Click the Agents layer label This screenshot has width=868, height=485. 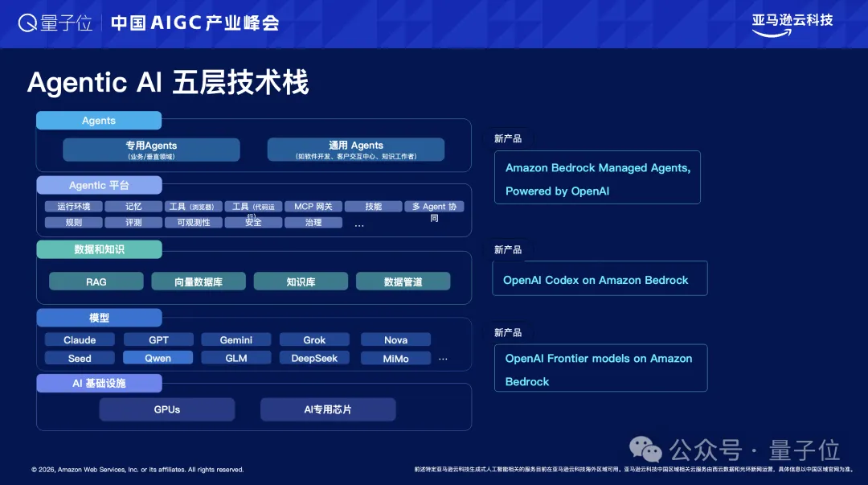point(99,121)
